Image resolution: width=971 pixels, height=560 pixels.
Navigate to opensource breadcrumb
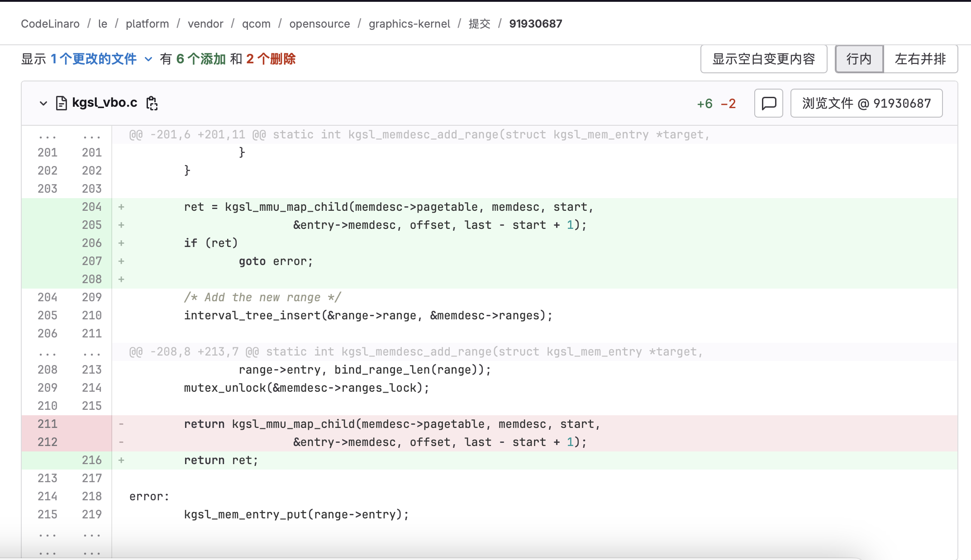(319, 24)
